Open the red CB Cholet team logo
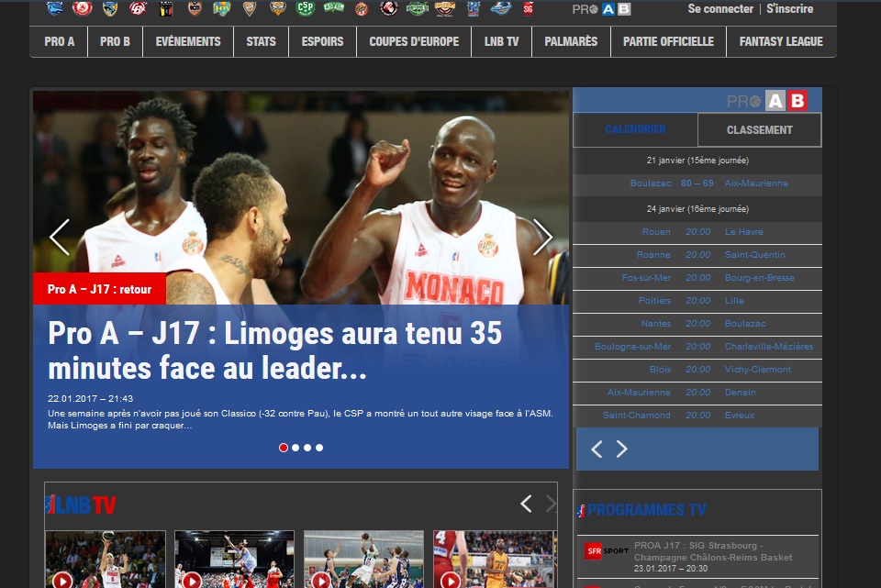 (138, 8)
